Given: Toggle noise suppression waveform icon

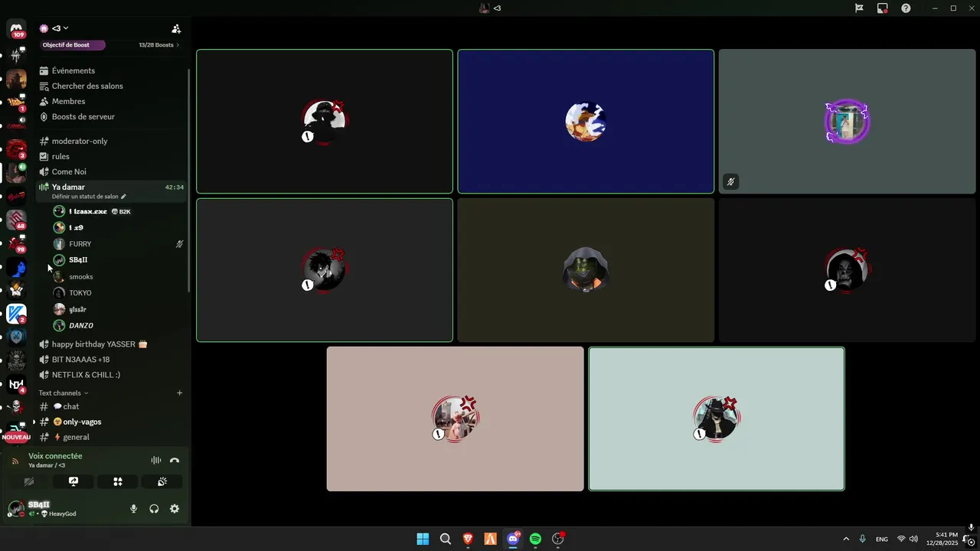Looking at the screenshot, I should 156,460.
